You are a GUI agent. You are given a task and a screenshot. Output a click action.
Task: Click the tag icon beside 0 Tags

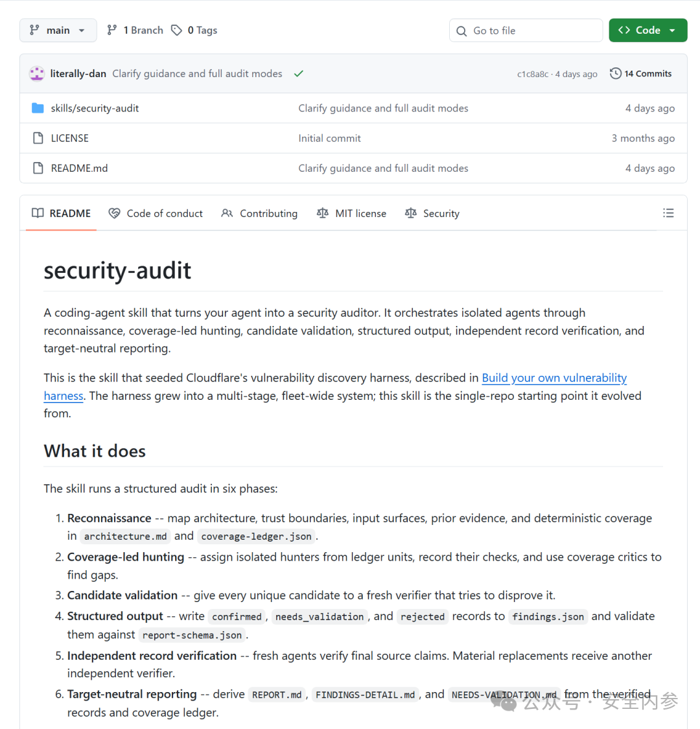[x=176, y=30]
